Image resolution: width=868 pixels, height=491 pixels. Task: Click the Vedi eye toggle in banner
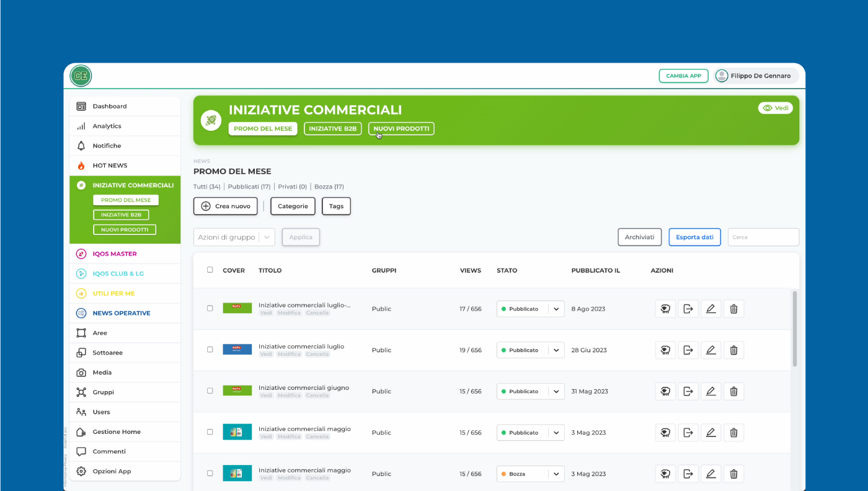[x=775, y=108]
